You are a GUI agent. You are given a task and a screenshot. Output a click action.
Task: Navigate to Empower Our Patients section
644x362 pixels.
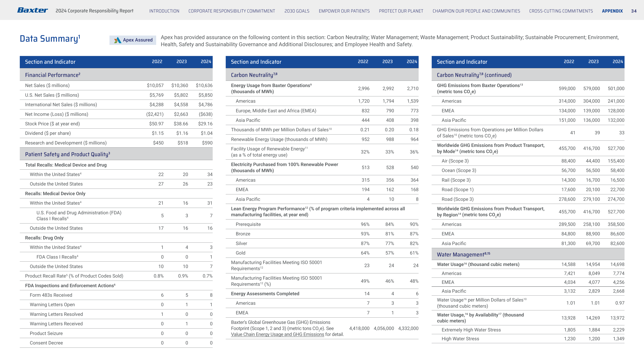[x=344, y=11]
